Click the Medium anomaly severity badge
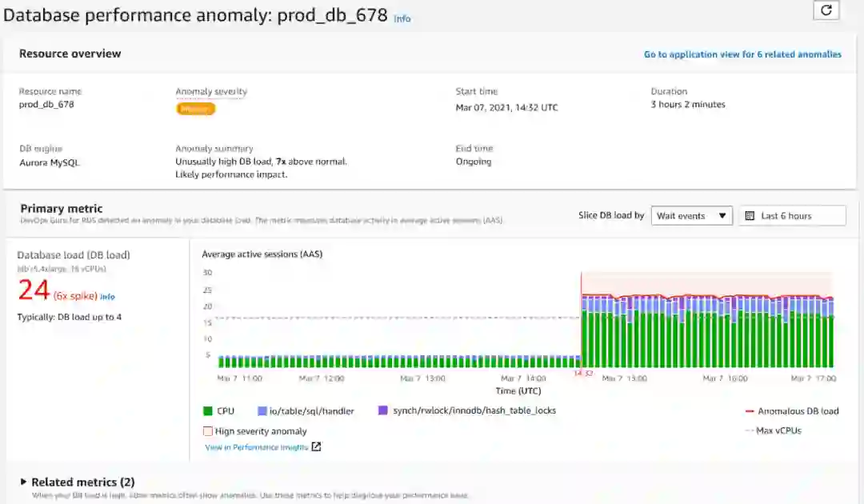 196,109
